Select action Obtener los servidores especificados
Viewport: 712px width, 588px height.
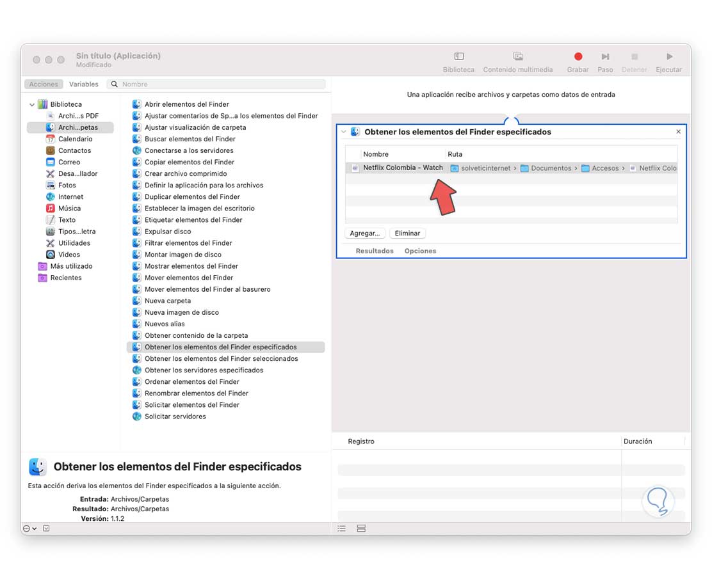click(x=198, y=370)
